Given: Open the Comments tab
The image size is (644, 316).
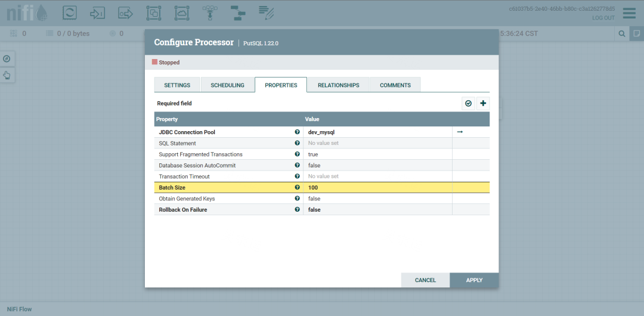Looking at the screenshot, I should point(395,85).
